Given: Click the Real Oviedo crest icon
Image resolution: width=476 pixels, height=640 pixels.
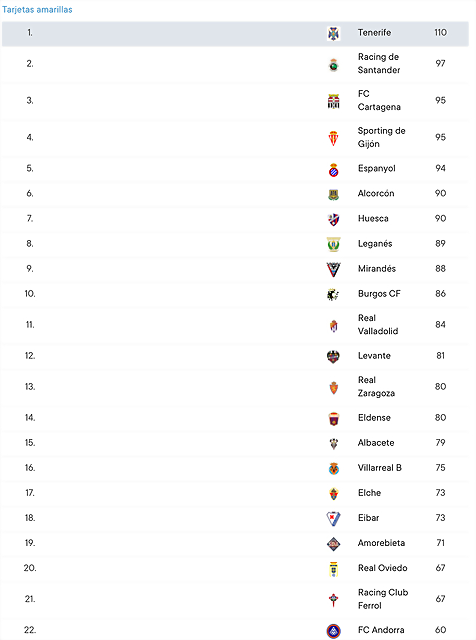Looking at the screenshot, I should [x=334, y=569].
